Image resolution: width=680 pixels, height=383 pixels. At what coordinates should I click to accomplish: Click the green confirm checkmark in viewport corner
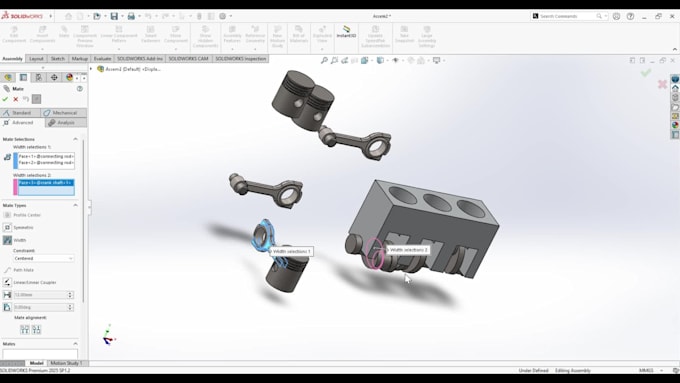pos(646,73)
